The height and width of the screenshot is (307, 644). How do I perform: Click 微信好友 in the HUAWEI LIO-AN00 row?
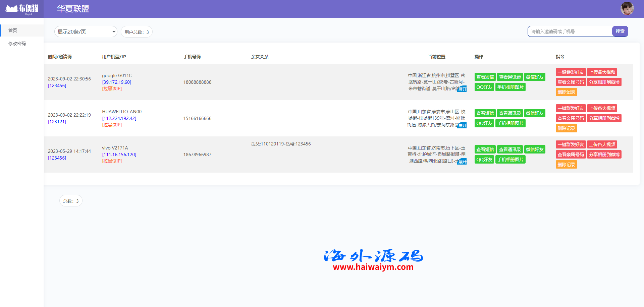tap(534, 113)
